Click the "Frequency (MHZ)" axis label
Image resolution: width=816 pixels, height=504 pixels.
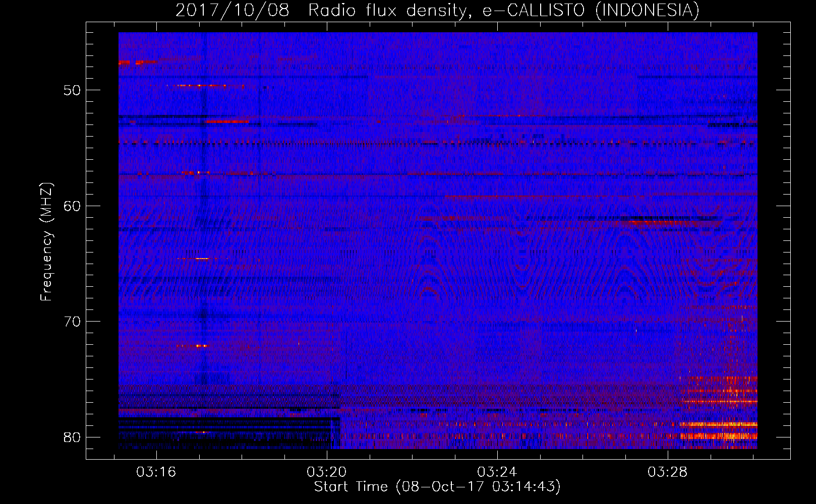click(x=46, y=241)
